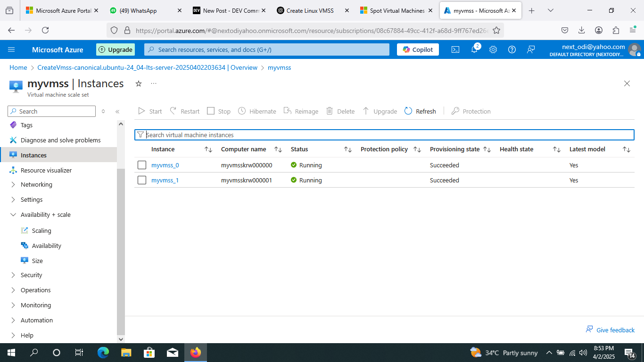Open File Explorer from the taskbar
The width and height of the screenshot is (644, 362).
(x=126, y=353)
